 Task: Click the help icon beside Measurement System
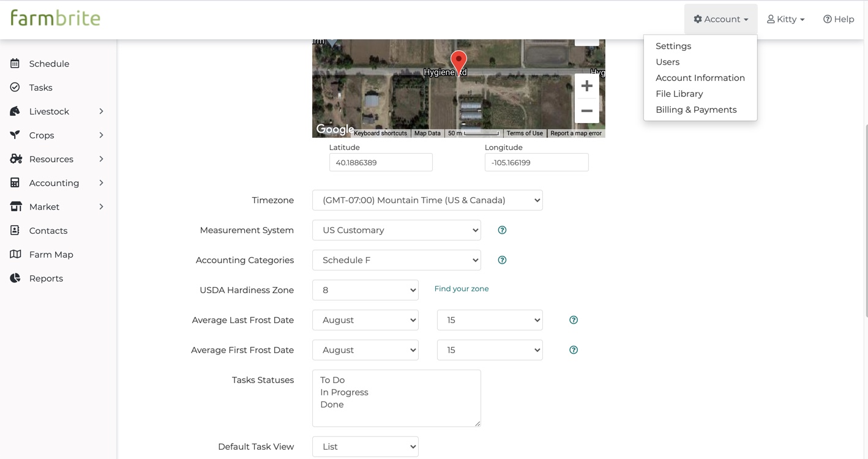(x=502, y=230)
